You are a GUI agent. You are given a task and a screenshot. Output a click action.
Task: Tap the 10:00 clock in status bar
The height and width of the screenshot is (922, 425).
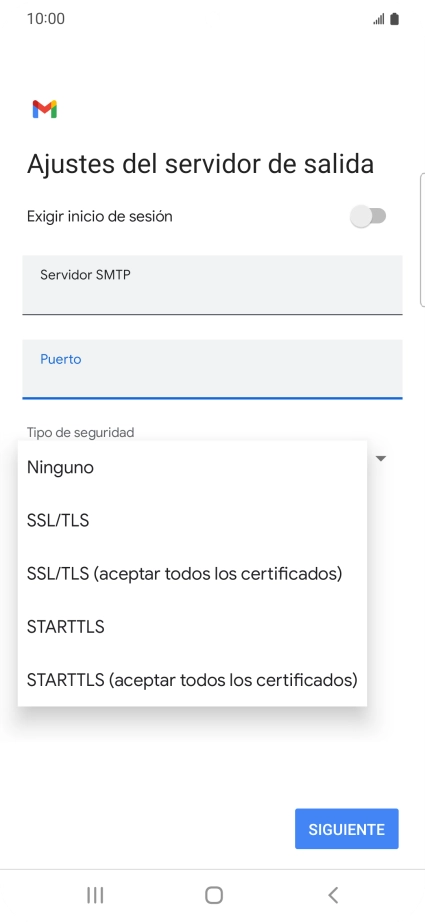46,19
